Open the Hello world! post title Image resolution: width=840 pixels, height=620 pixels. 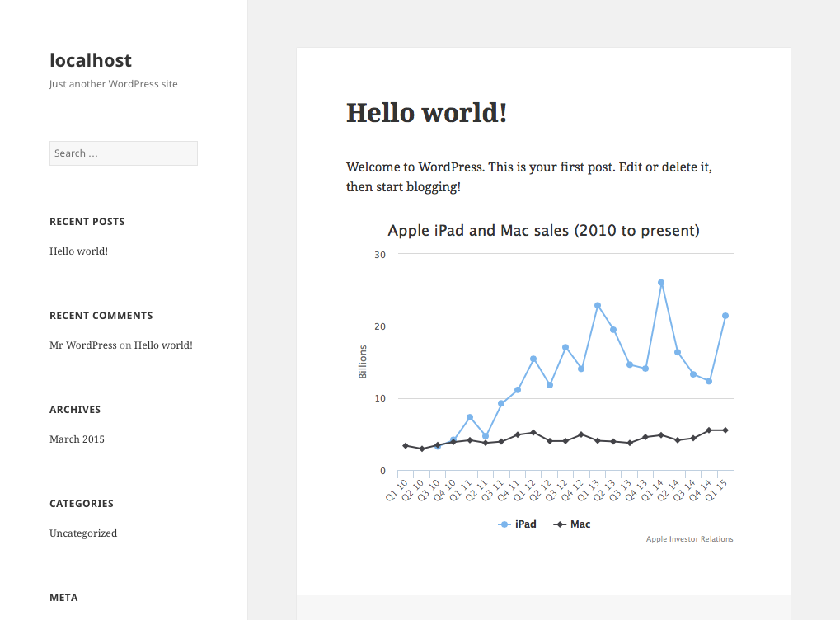(x=426, y=112)
